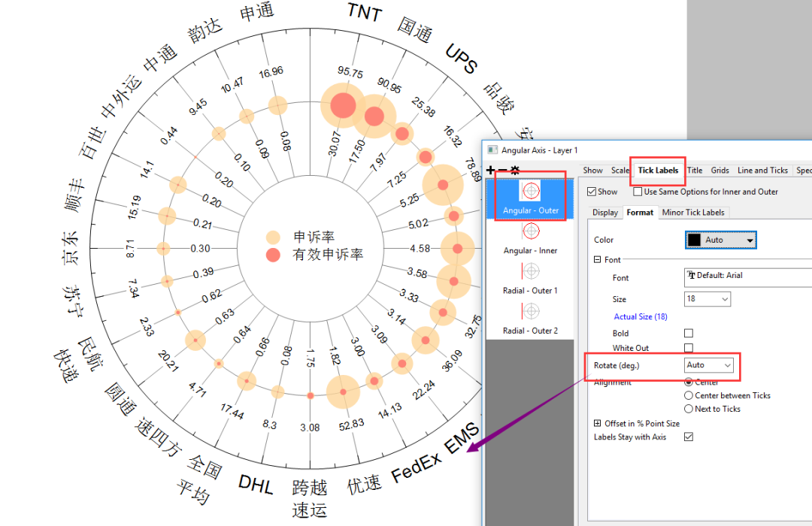Image resolution: width=812 pixels, height=526 pixels.
Task: Select the Radial - Outer 2 axis icon
Action: click(531, 310)
